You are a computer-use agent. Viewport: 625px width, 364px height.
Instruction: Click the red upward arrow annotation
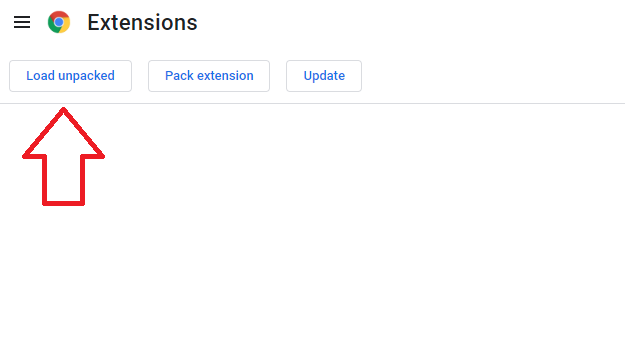coord(63,157)
